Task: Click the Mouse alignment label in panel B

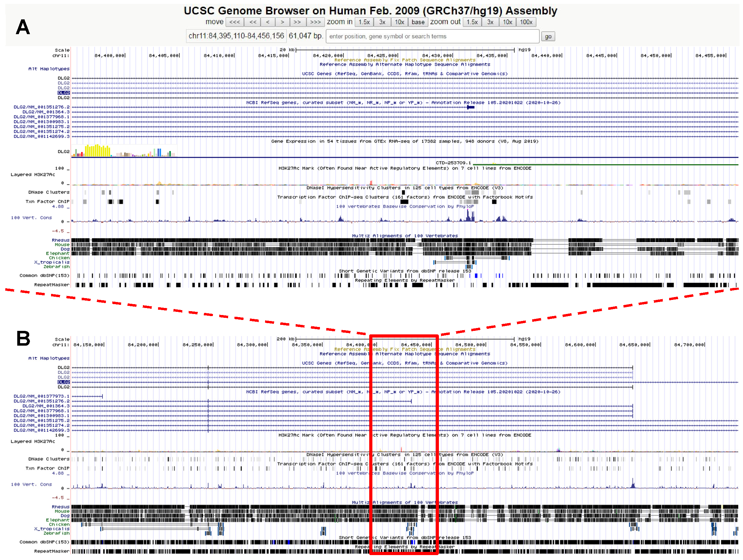Action: click(x=62, y=511)
